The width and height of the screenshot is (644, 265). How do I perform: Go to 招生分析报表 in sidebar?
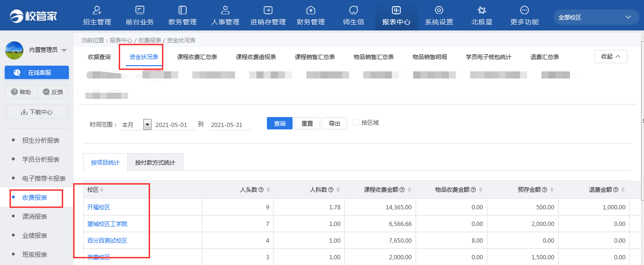[41, 140]
